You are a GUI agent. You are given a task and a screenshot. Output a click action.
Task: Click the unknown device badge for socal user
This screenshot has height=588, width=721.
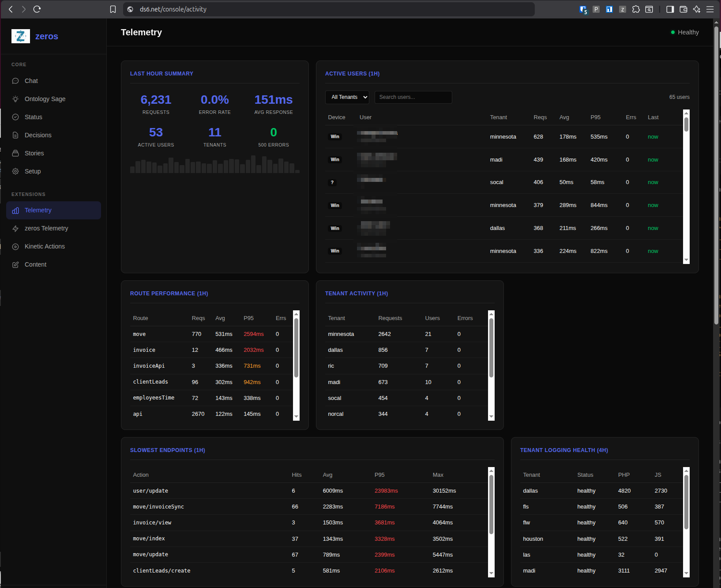coord(332,182)
